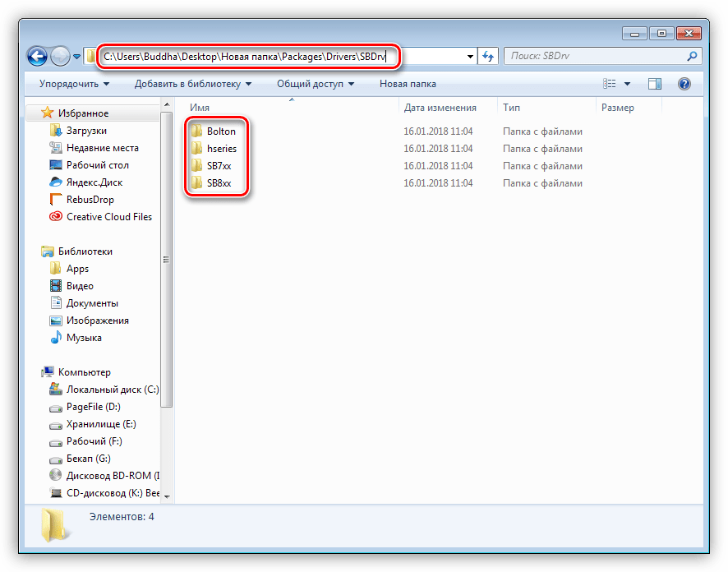Select Локальный диск (C:) in the tree
This screenshot has height=572, width=728.
[x=113, y=390]
